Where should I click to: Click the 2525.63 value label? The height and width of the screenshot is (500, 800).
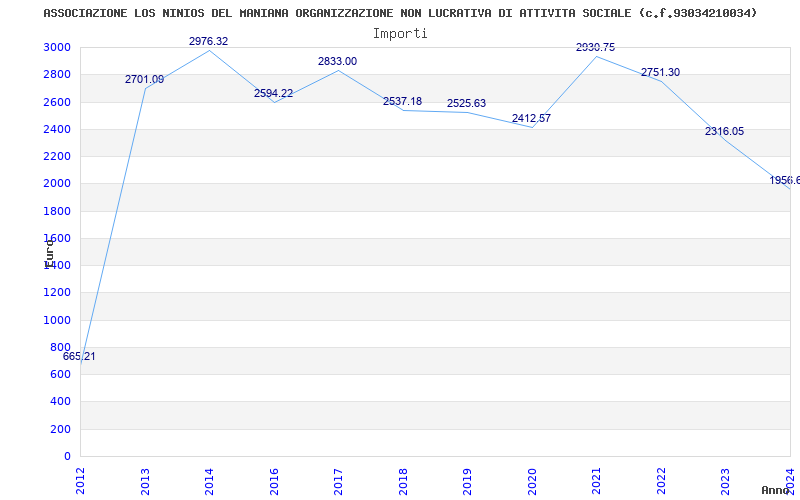click(x=466, y=104)
